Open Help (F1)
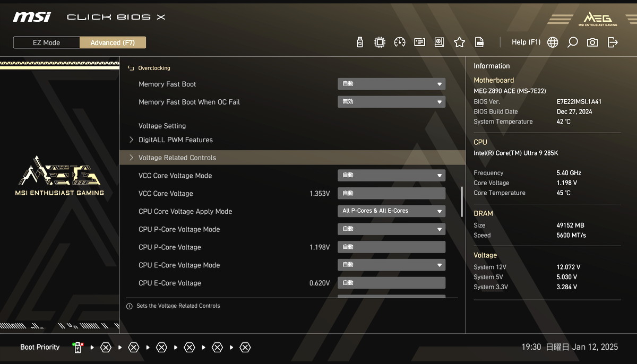The width and height of the screenshot is (637, 364). 526,42
